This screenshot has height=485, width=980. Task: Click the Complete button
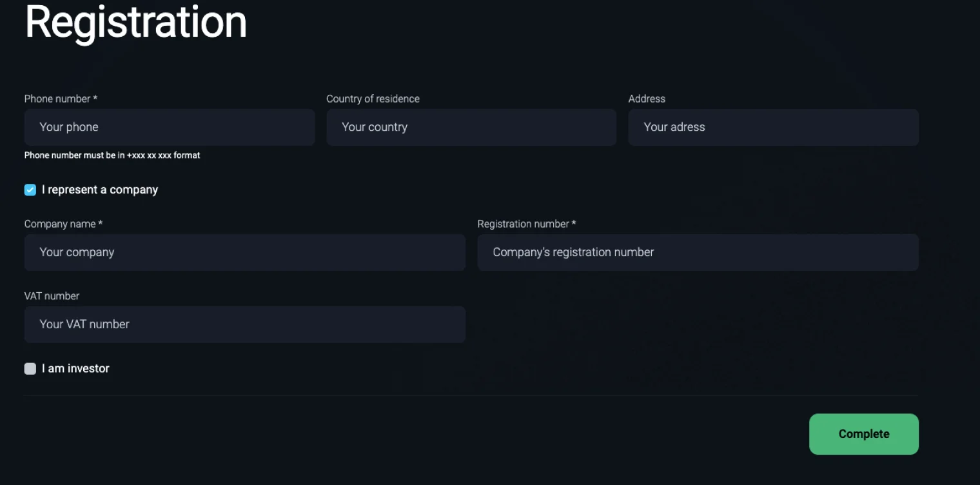tap(864, 434)
